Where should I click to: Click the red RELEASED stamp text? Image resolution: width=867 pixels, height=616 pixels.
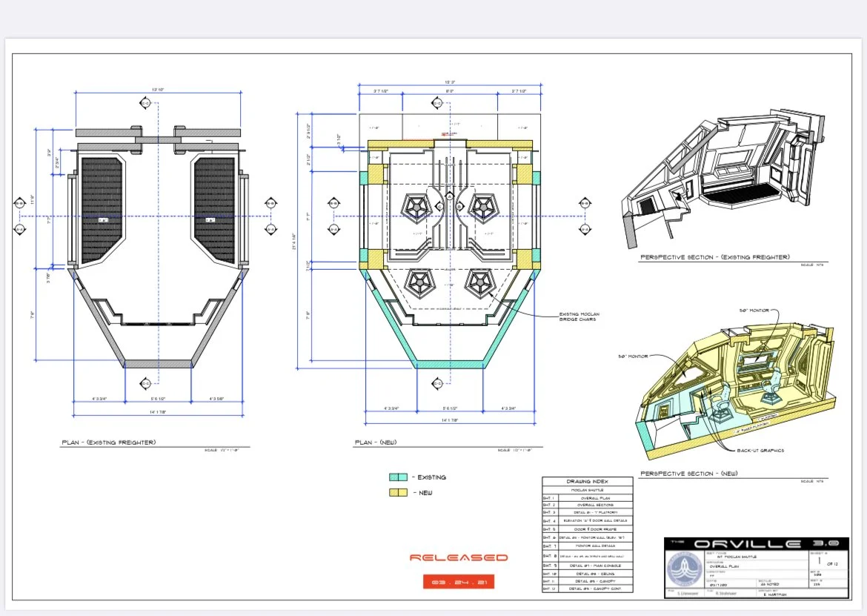point(459,557)
